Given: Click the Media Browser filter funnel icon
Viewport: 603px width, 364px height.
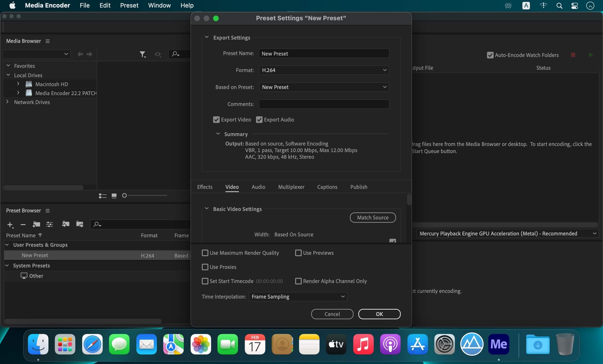Looking at the screenshot, I should pos(143,54).
